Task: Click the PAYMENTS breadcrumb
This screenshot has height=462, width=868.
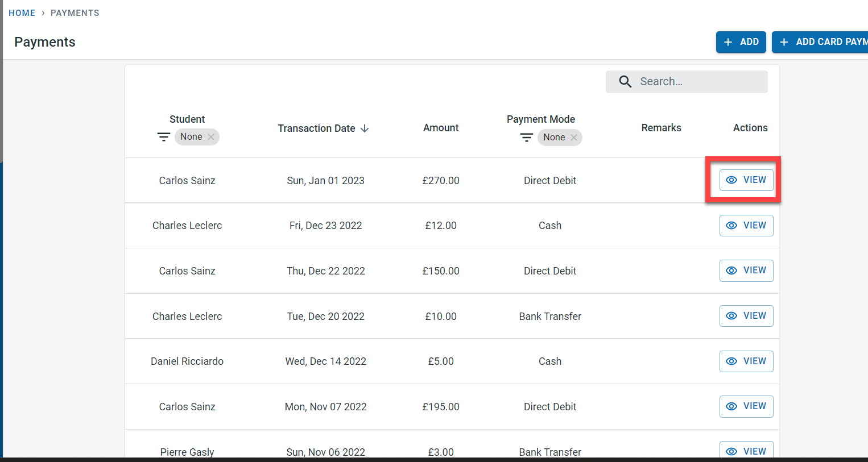Action: tap(75, 13)
